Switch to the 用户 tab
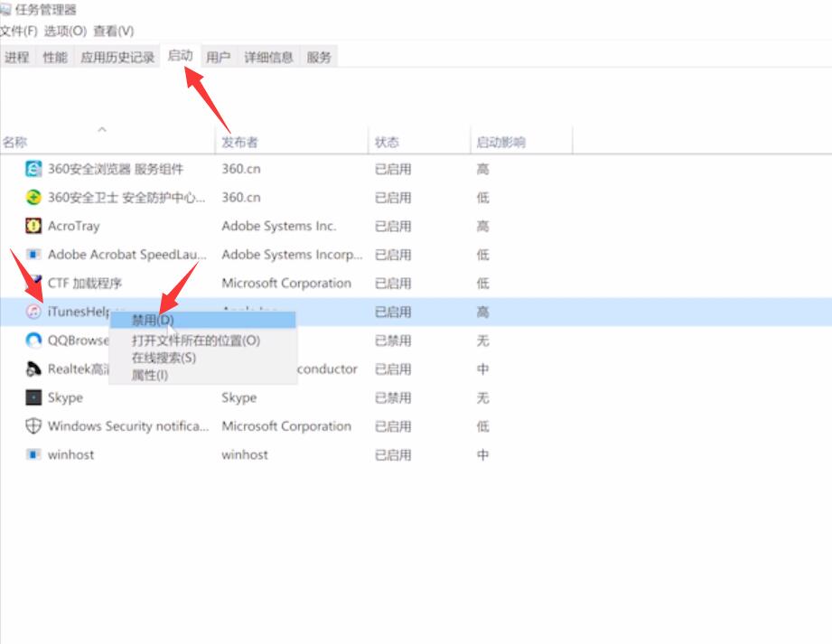This screenshot has width=832, height=644. pos(218,57)
